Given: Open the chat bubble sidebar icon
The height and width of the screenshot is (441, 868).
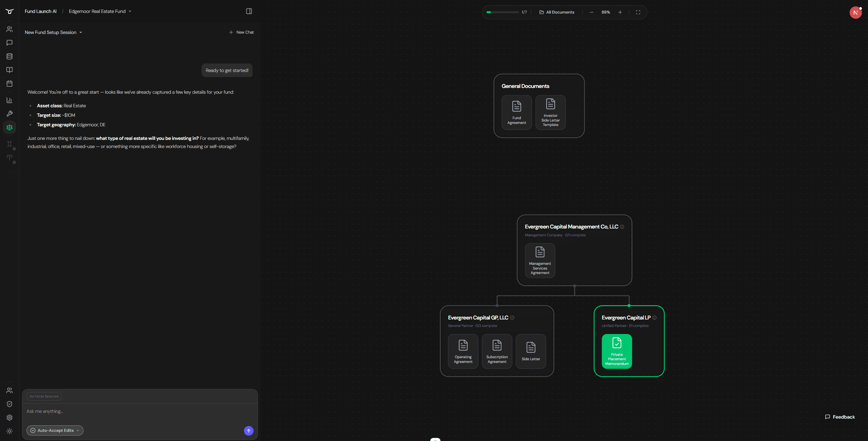Looking at the screenshot, I should pyautogui.click(x=10, y=43).
